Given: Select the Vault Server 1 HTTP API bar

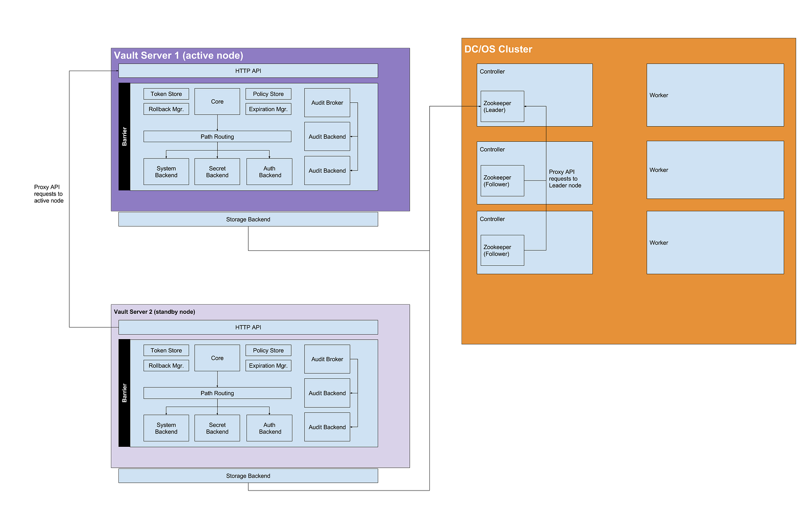Looking at the screenshot, I should (x=248, y=71).
